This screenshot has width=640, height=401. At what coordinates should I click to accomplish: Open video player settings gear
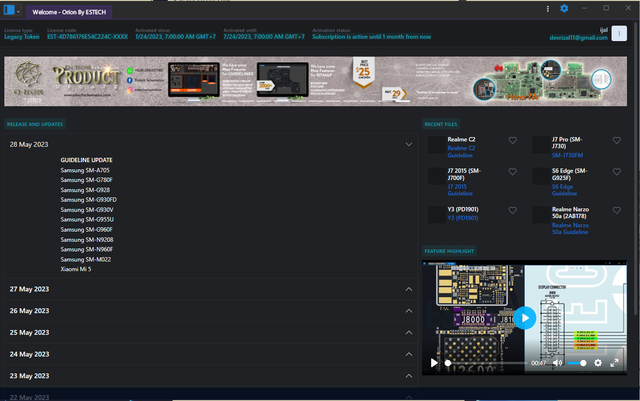pyautogui.click(x=598, y=362)
